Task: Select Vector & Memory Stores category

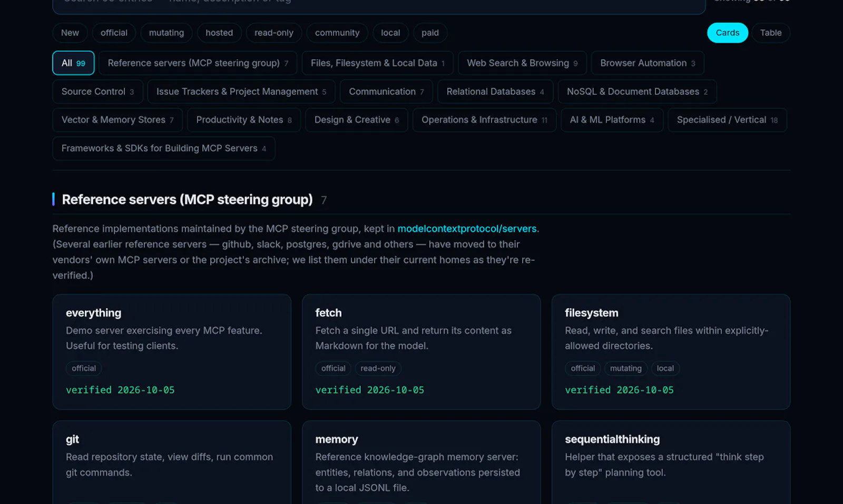Action: (117, 120)
